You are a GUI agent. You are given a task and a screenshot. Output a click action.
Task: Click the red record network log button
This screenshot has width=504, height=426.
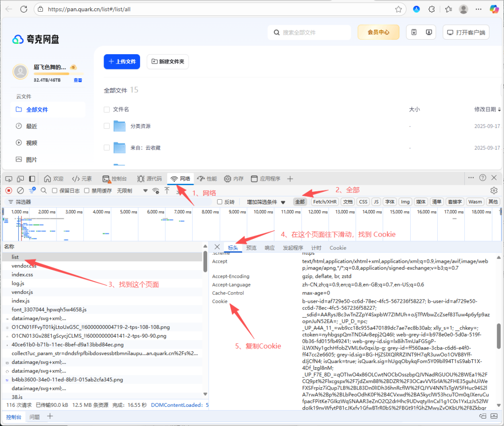(x=8, y=190)
